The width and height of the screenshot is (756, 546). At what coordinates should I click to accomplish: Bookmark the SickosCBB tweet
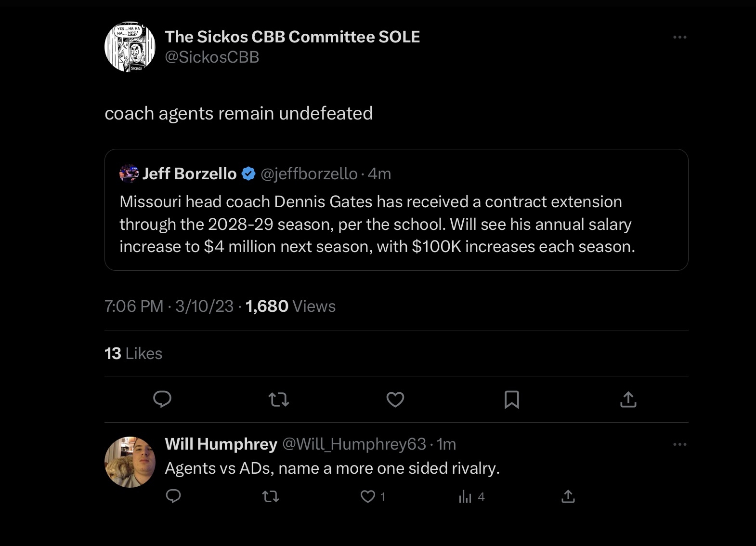click(511, 400)
